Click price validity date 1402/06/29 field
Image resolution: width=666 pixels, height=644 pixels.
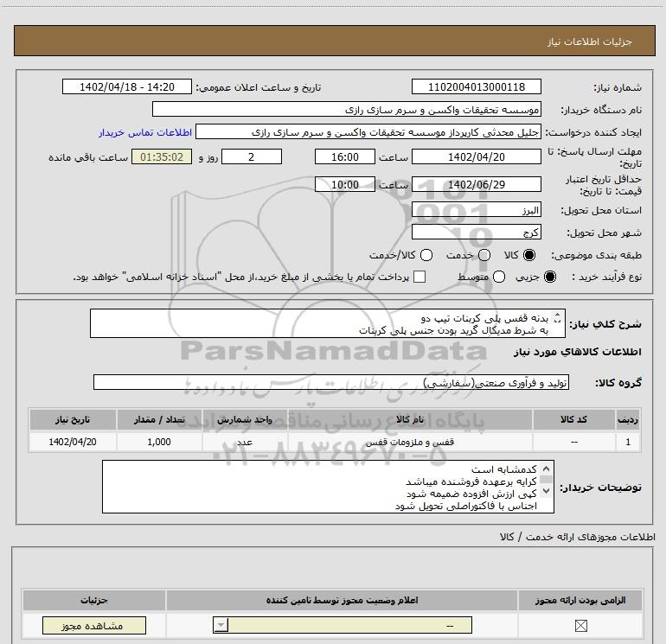tap(476, 185)
